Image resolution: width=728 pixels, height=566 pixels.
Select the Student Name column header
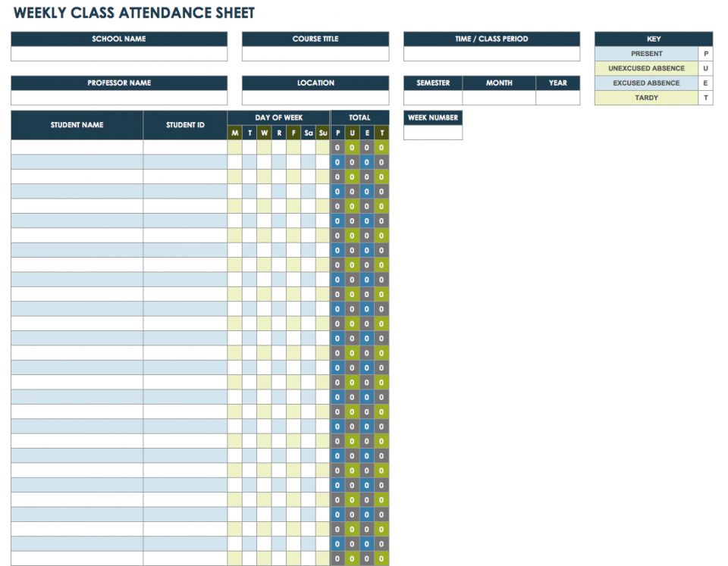pyautogui.click(x=77, y=125)
